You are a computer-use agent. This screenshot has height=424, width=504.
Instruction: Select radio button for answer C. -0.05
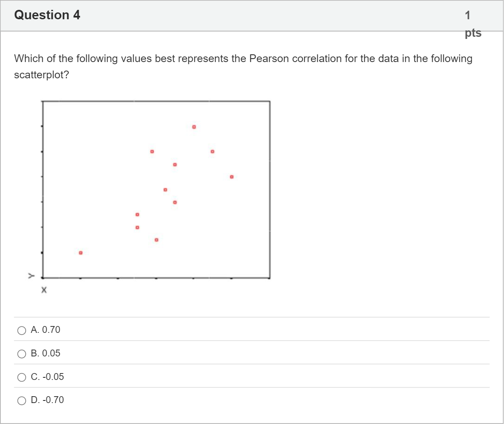point(21,377)
